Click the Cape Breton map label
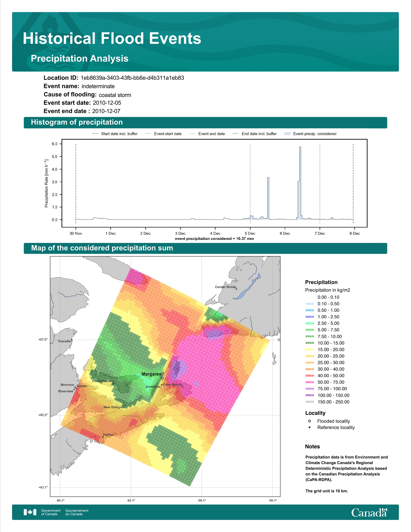 (172, 385)
